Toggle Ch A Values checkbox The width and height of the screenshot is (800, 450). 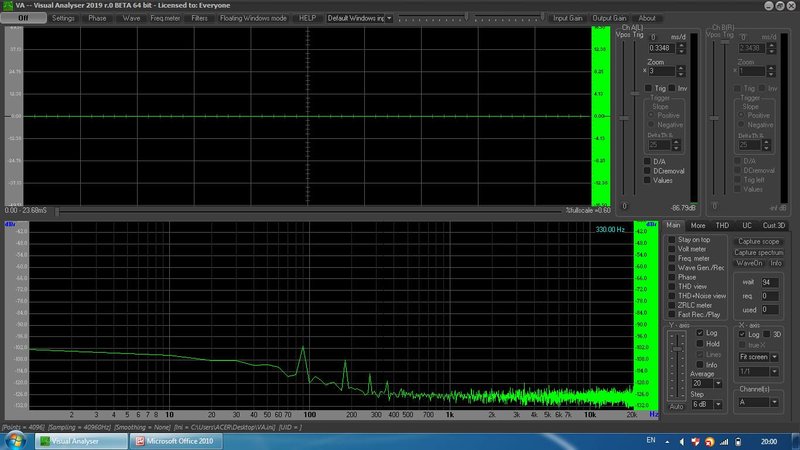[x=647, y=180]
